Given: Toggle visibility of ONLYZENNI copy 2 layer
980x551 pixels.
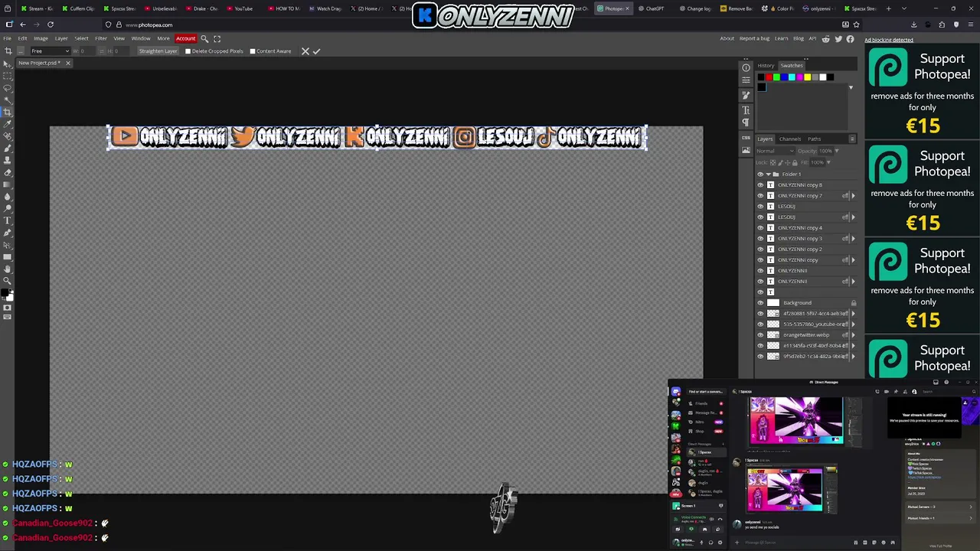Looking at the screenshot, I should coord(760,249).
